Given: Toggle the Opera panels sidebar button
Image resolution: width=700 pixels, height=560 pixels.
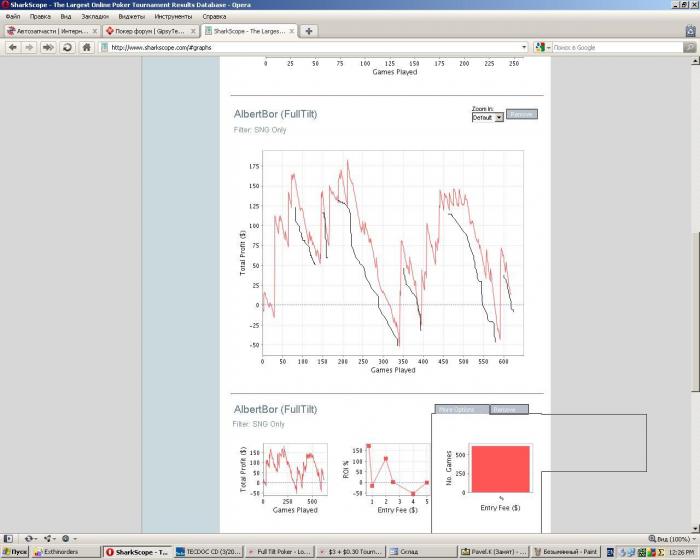Looking at the screenshot, I should pos(8,539).
